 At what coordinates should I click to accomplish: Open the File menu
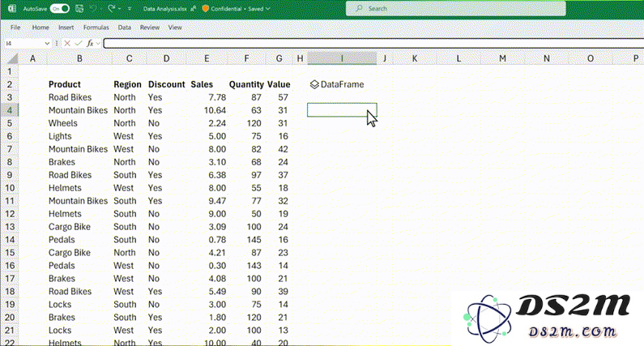click(15, 28)
